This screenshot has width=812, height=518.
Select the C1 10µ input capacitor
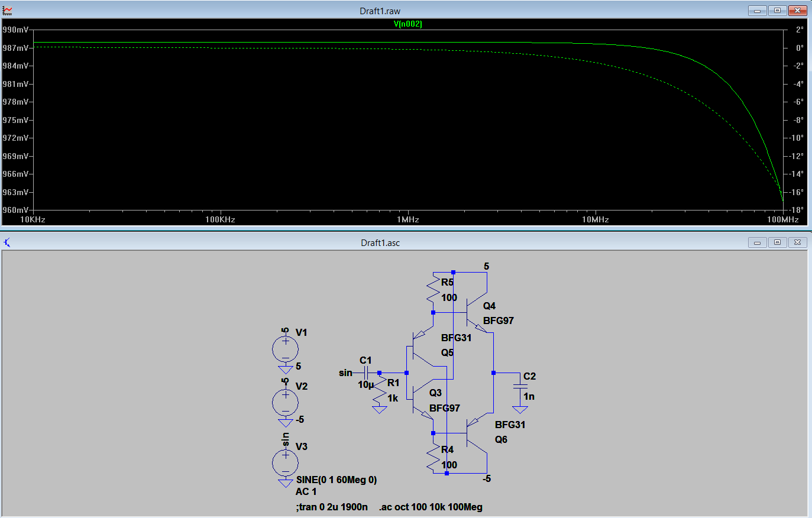point(366,373)
